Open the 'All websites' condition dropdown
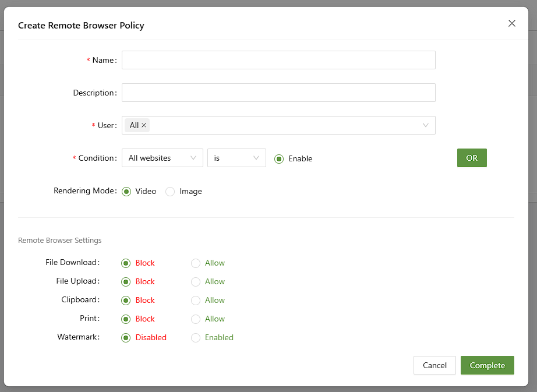Image resolution: width=537 pixels, height=392 pixels. [x=162, y=158]
